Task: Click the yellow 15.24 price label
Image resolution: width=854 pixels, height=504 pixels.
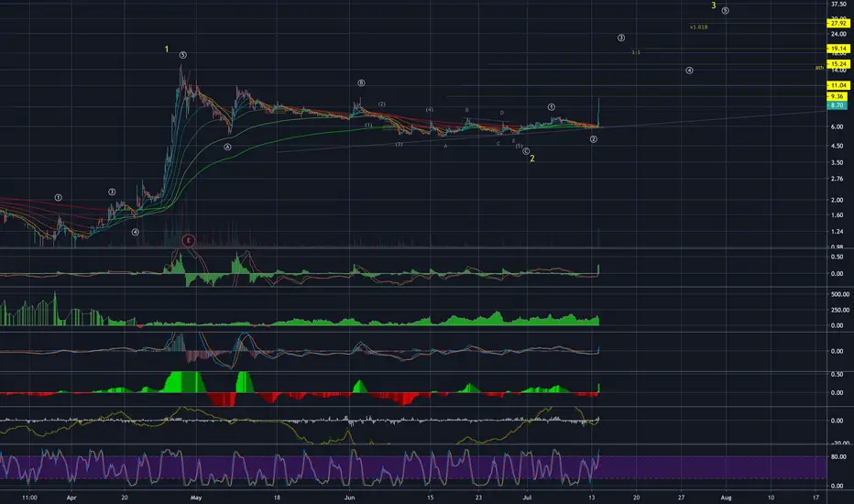Action: point(838,64)
